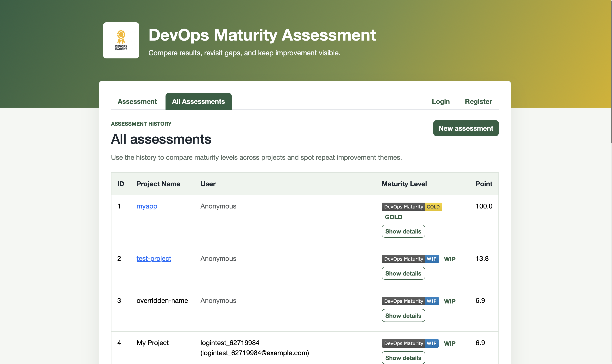Click the ID column header
Image resolution: width=612 pixels, height=364 pixels.
point(121,184)
